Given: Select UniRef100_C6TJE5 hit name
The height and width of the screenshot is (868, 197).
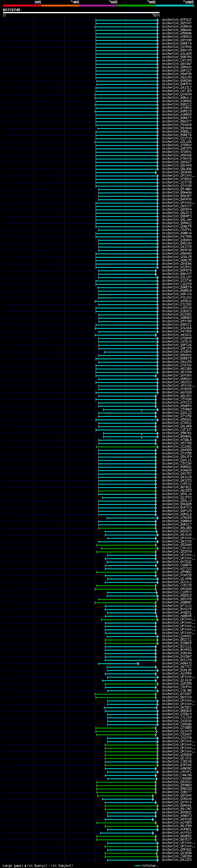Looking at the screenshot, I should tap(176, 91).
